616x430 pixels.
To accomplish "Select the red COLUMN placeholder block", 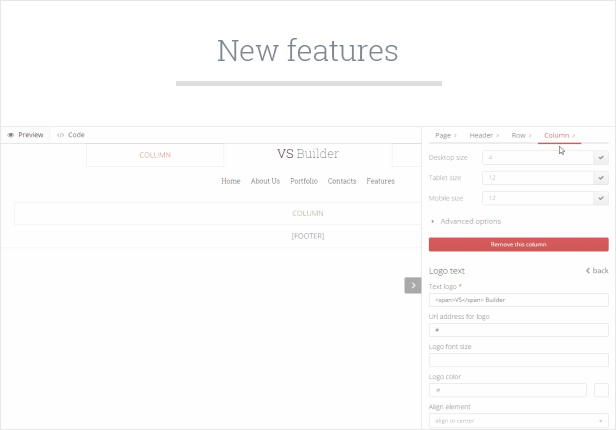I will pyautogui.click(x=155, y=155).
